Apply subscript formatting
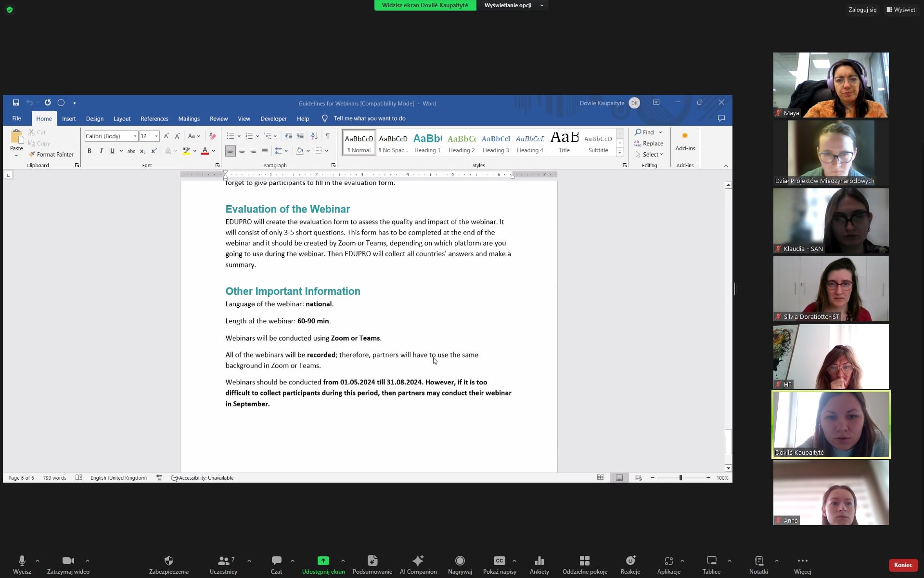 point(142,151)
